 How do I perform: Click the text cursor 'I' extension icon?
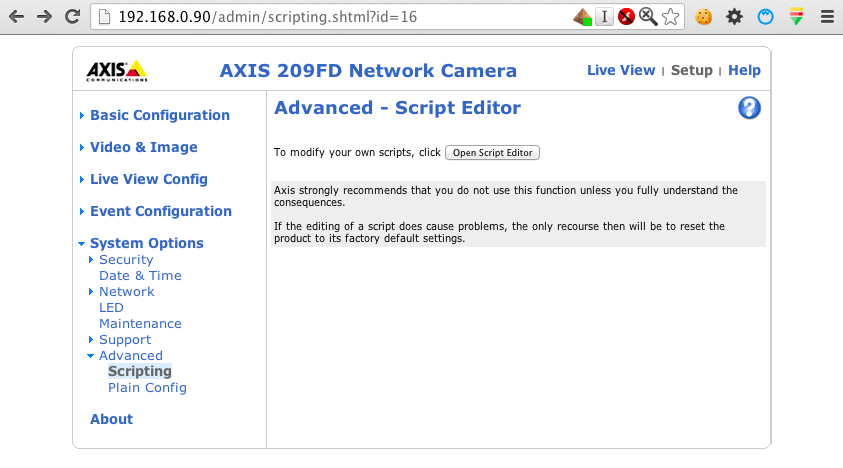pyautogui.click(x=604, y=17)
